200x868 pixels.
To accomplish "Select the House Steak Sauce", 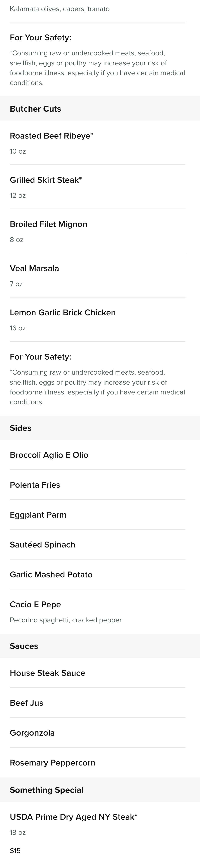I will click(x=97, y=673).
